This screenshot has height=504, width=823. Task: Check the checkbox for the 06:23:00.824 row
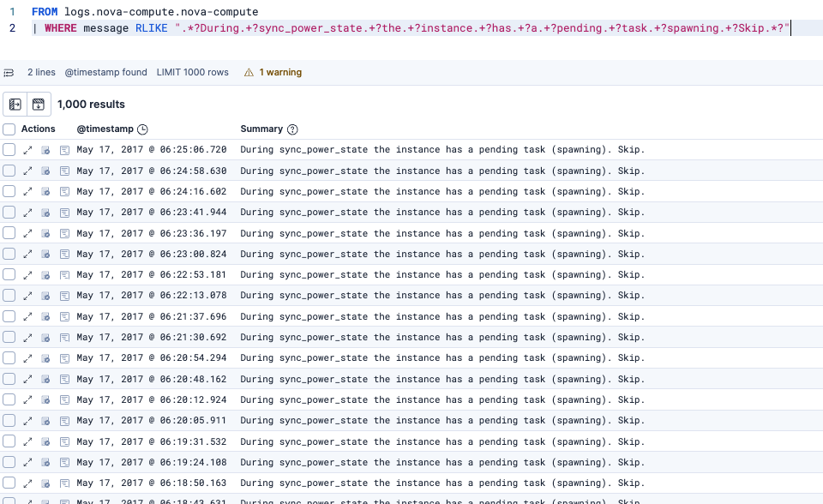pos(9,254)
